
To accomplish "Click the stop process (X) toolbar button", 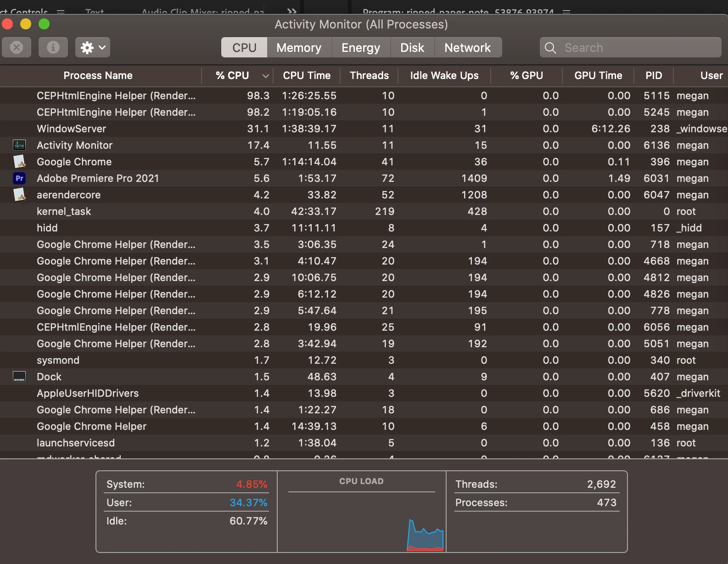I will tap(17, 47).
